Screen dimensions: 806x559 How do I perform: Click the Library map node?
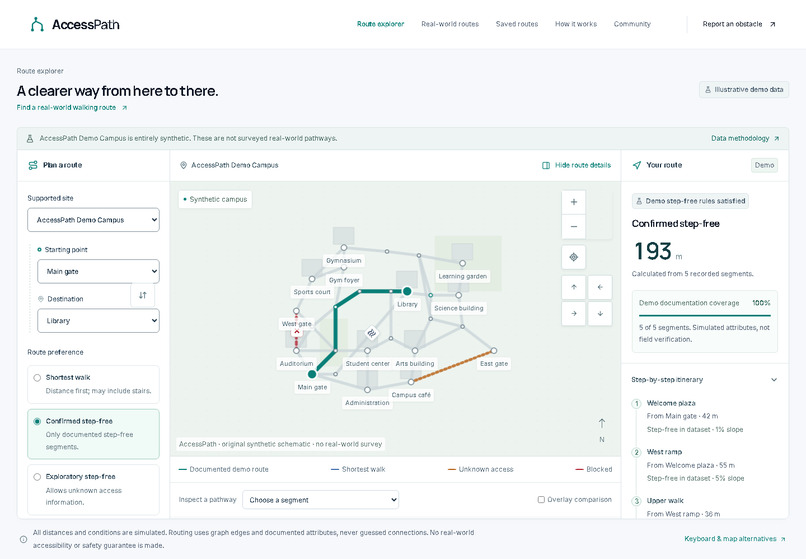(x=407, y=291)
